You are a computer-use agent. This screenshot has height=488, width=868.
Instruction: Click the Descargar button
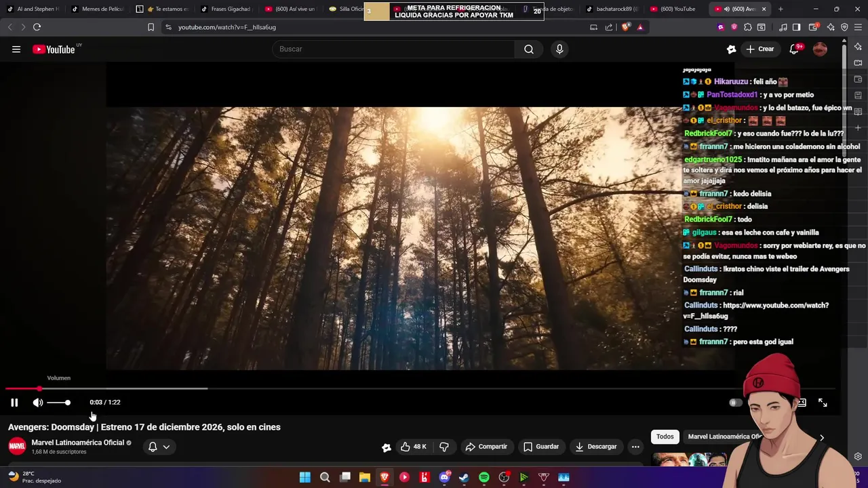point(596,447)
